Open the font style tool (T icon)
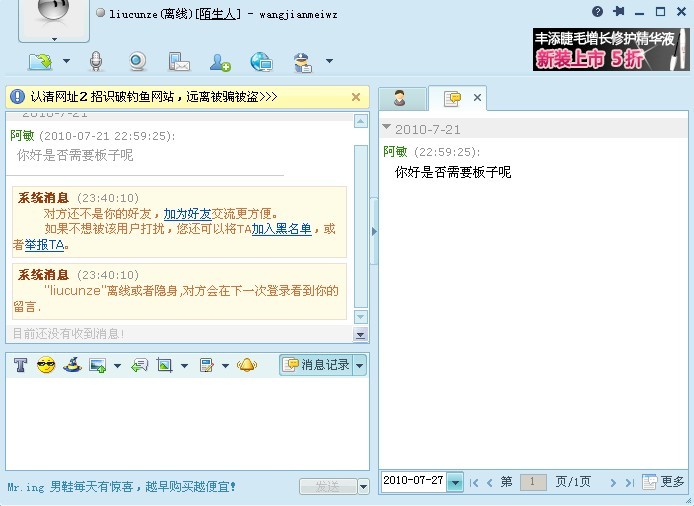The height and width of the screenshot is (506, 694). (20, 366)
